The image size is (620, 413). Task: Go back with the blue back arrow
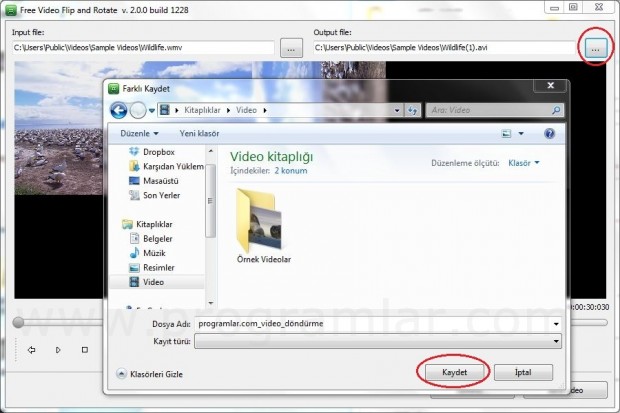pos(119,110)
